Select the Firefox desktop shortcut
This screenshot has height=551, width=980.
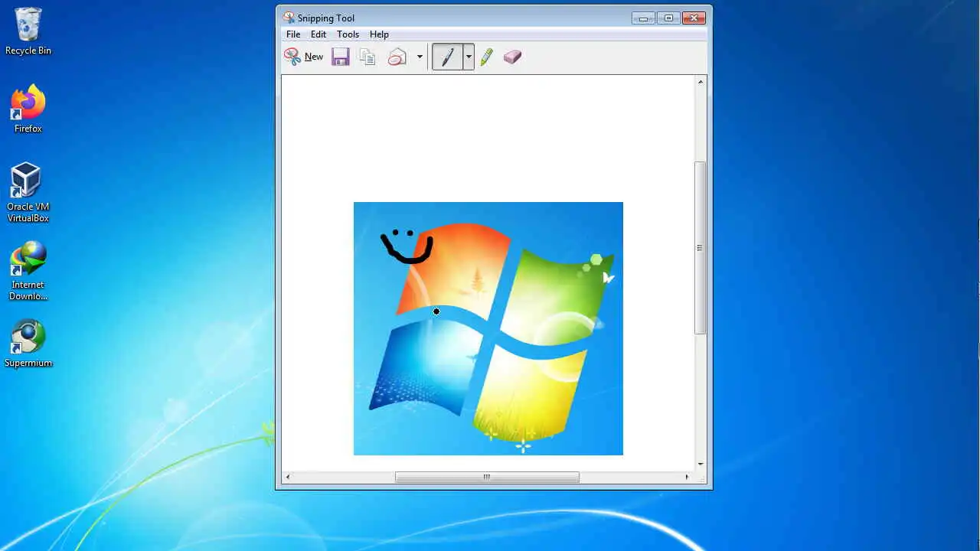(28, 109)
